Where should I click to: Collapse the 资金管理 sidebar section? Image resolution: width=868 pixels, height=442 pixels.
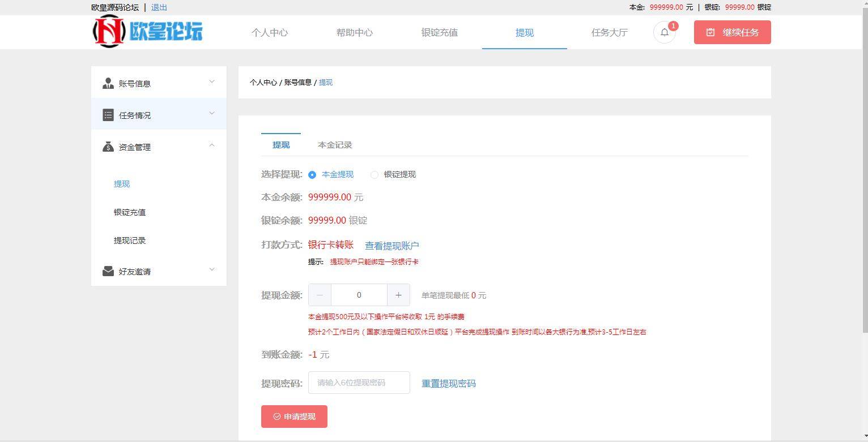tap(211, 145)
